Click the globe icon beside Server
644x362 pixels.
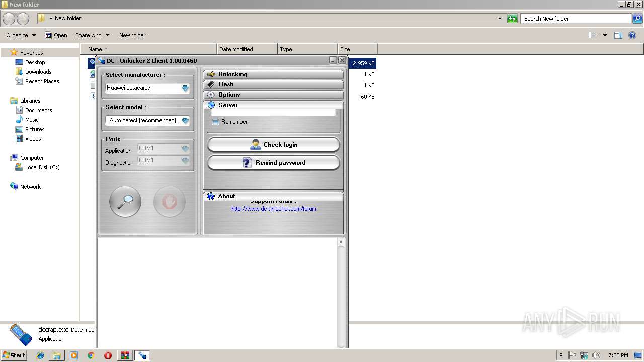pyautogui.click(x=211, y=105)
